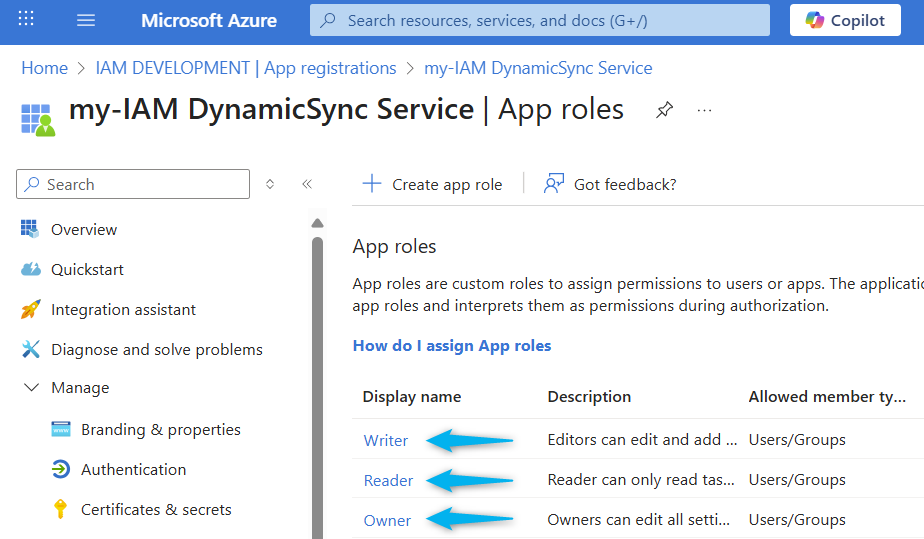Click the magnifier icon in global search
Image resolution: width=924 pixels, height=539 pixels.
(328, 21)
